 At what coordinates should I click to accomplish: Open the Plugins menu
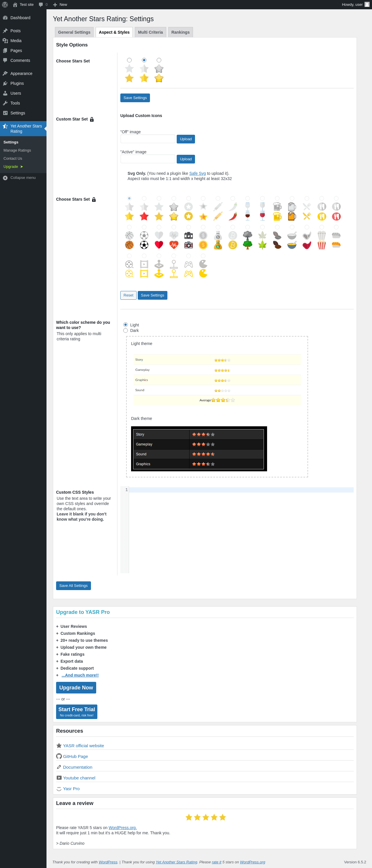(x=23, y=83)
